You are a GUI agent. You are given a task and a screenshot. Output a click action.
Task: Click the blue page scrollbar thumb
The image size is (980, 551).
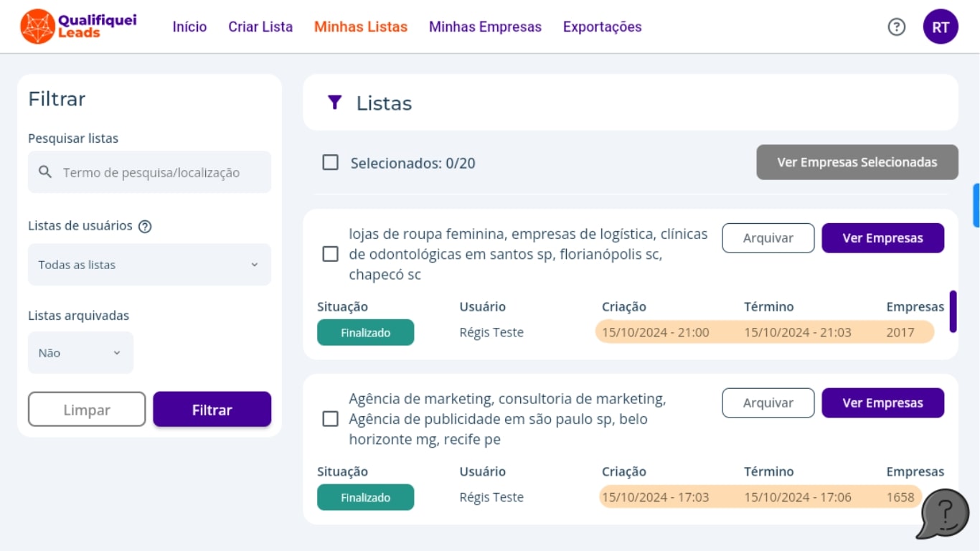pos(976,205)
